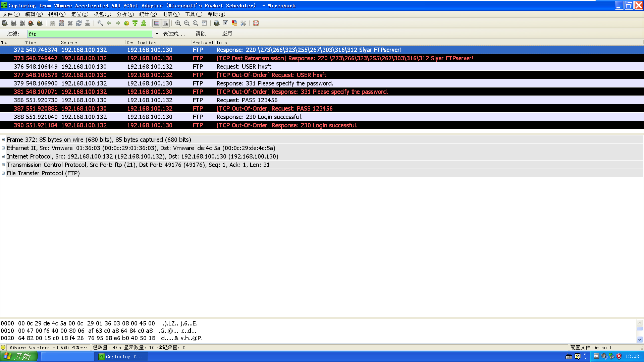
Task: Click the zoom in icon
Action: pos(178,23)
